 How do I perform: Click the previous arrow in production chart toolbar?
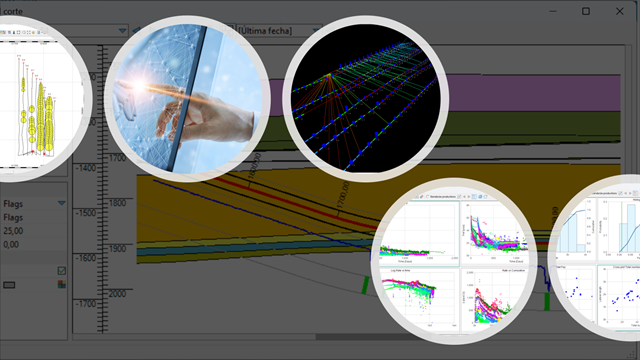pyautogui.click(x=464, y=197)
